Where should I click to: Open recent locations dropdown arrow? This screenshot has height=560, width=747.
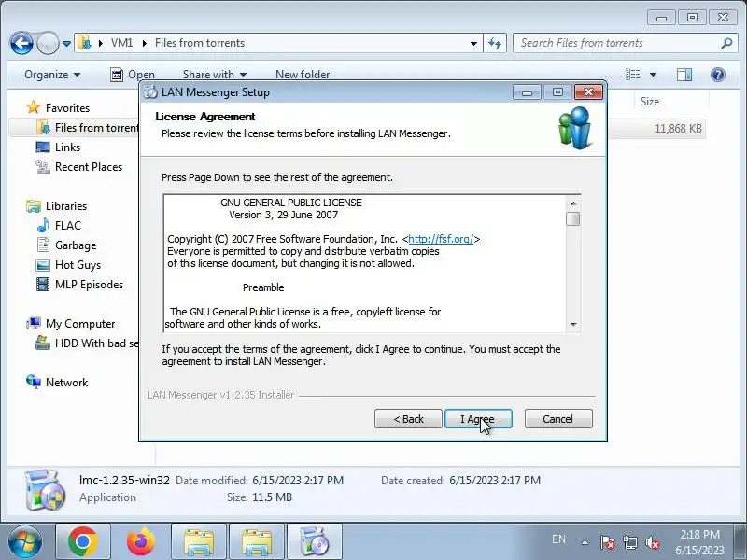(x=66, y=43)
